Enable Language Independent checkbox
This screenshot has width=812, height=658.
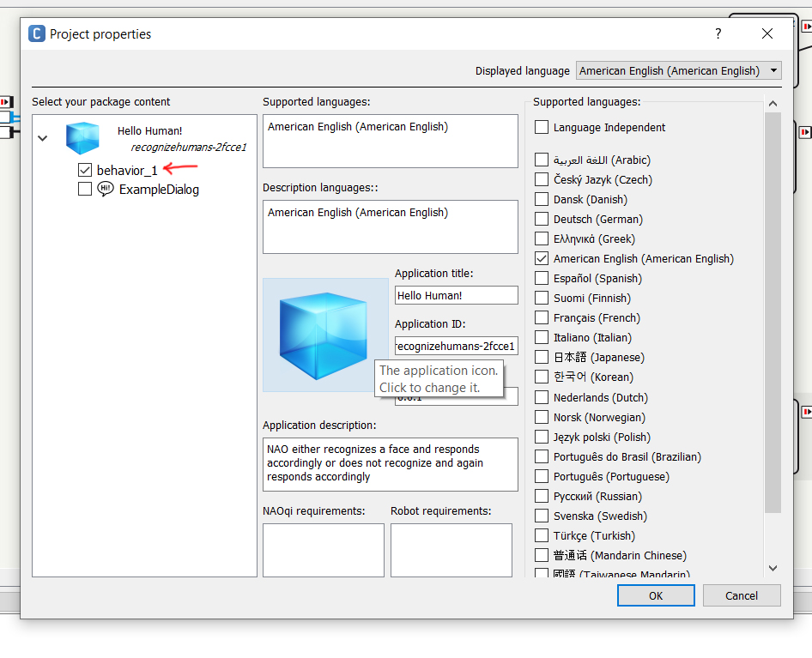click(541, 127)
